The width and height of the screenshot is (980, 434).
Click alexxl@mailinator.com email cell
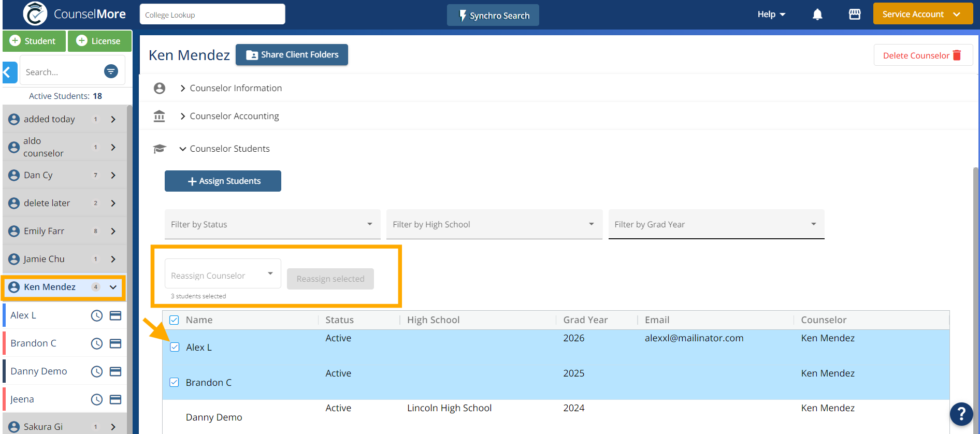pyautogui.click(x=694, y=338)
